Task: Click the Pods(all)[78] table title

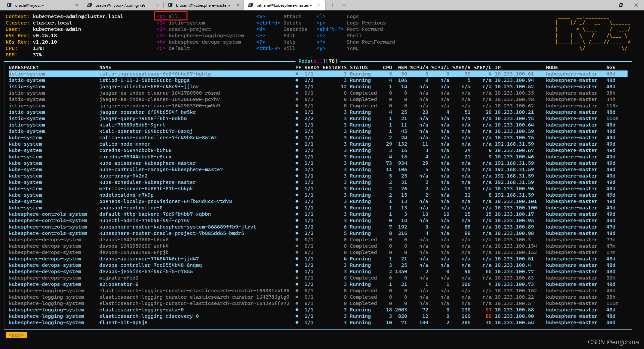Action: coord(318,61)
